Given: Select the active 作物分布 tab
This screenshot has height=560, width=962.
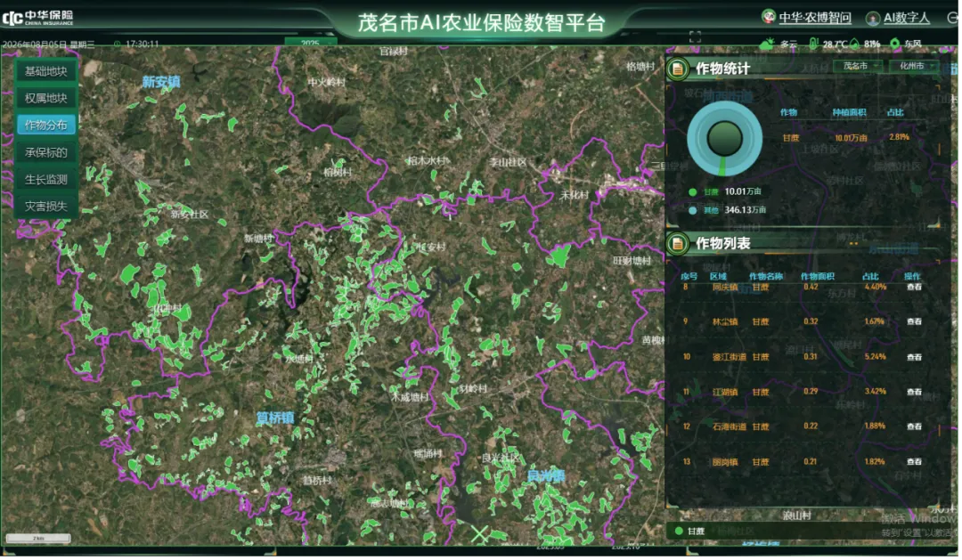Looking at the screenshot, I should 46,126.
